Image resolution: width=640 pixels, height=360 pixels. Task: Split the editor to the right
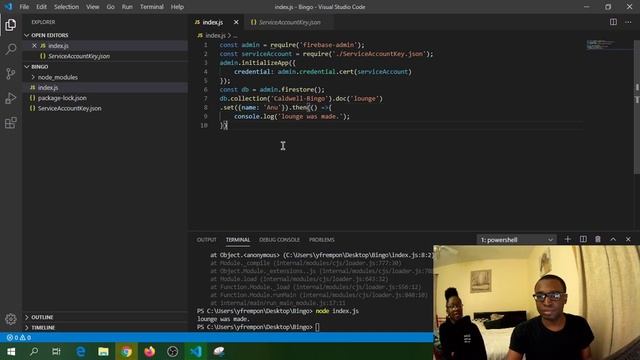(613, 22)
